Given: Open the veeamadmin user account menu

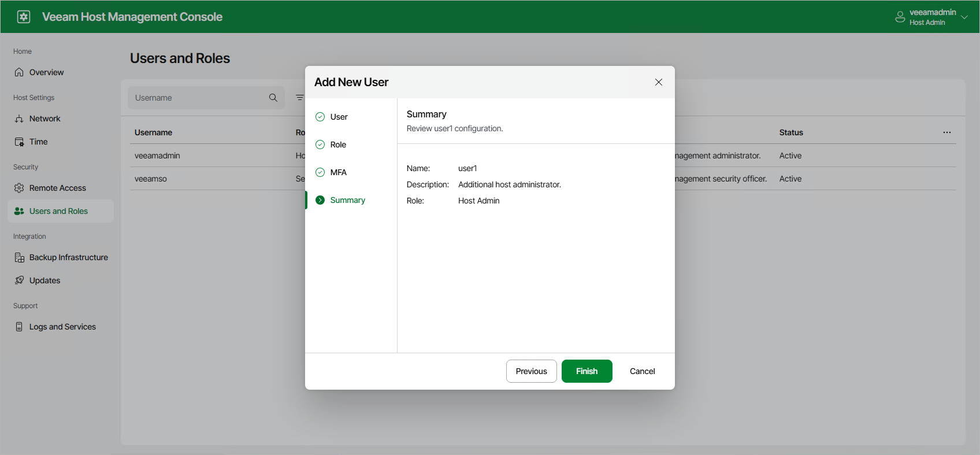Looking at the screenshot, I should coord(931,17).
